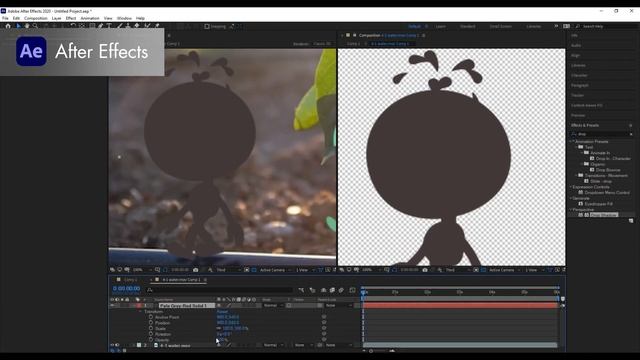Collapse the Expression Controls category
The image size is (640, 360).
coord(571,187)
